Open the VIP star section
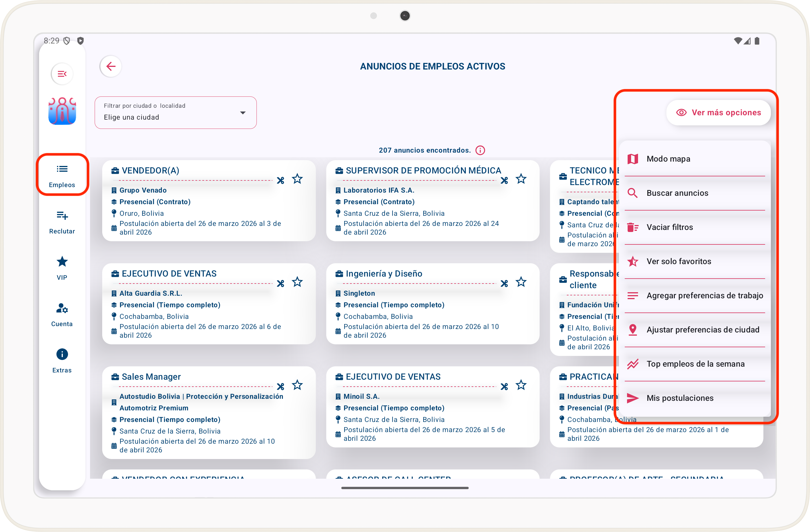 tap(62, 268)
